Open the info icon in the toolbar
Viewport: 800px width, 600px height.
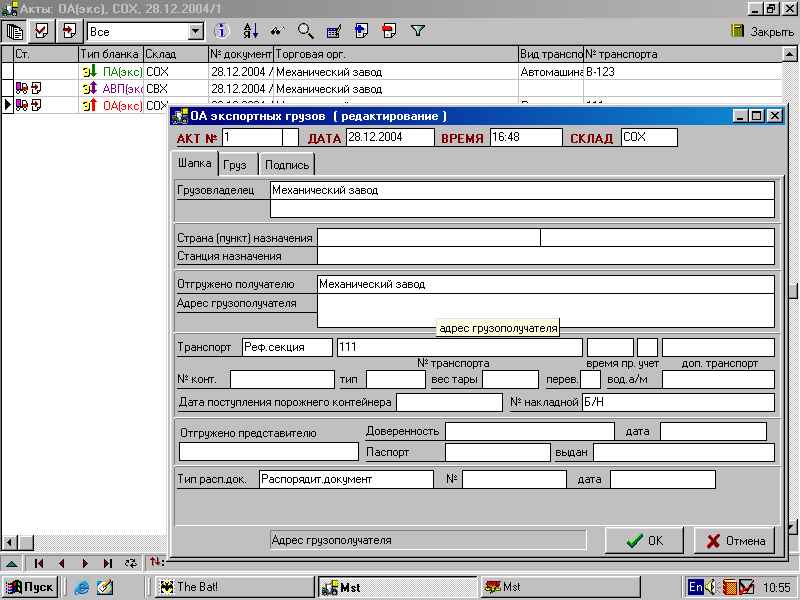tap(221, 32)
